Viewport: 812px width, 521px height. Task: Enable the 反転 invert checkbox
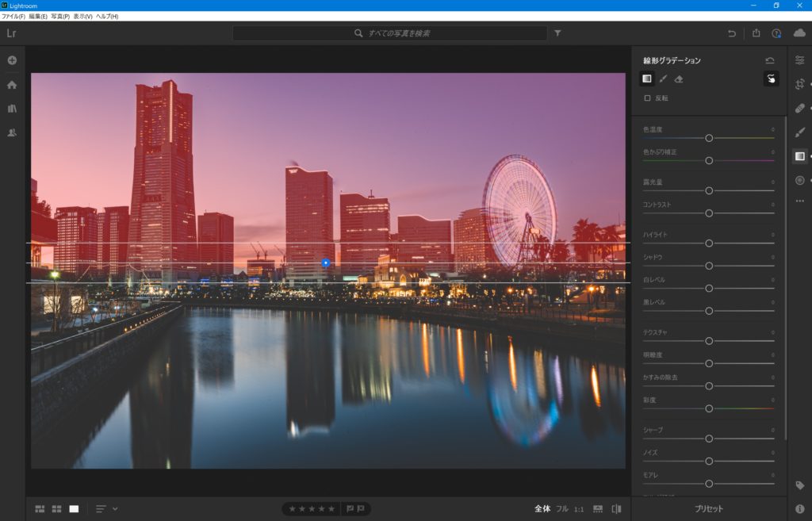pyautogui.click(x=647, y=98)
